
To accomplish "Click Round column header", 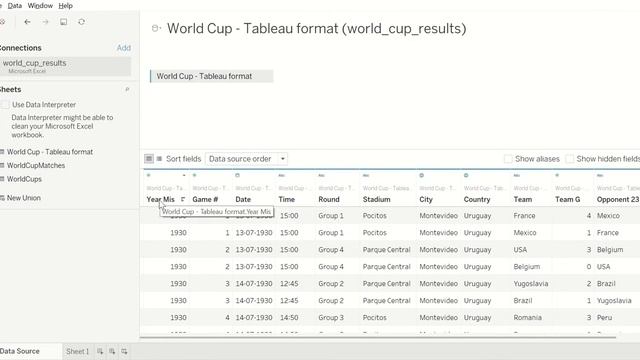I will coord(329,199).
